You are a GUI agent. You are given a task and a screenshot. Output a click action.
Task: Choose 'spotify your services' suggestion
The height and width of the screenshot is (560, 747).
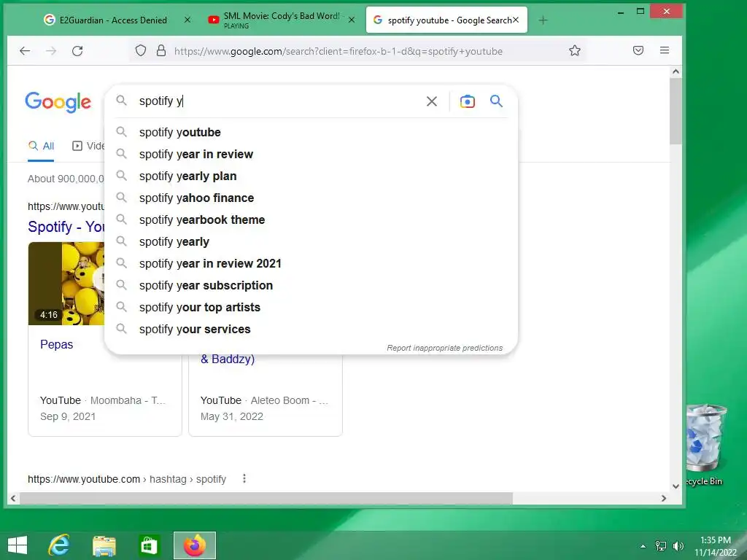[x=311, y=330]
